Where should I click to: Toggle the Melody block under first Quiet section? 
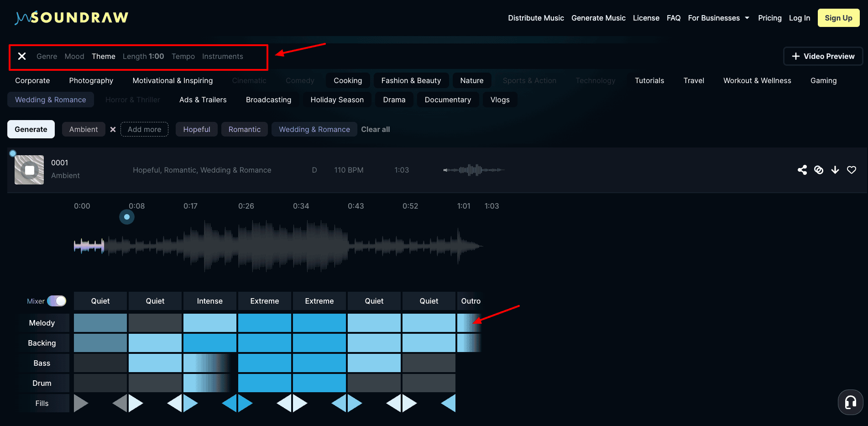[x=100, y=323]
